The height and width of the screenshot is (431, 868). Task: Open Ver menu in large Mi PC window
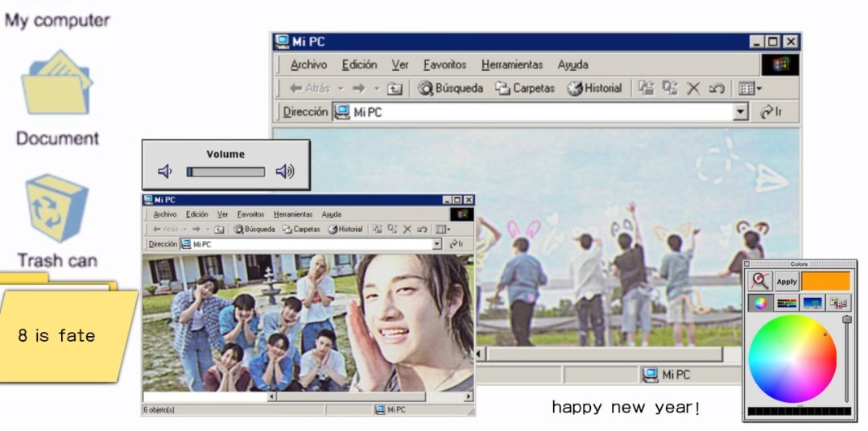pyautogui.click(x=400, y=64)
